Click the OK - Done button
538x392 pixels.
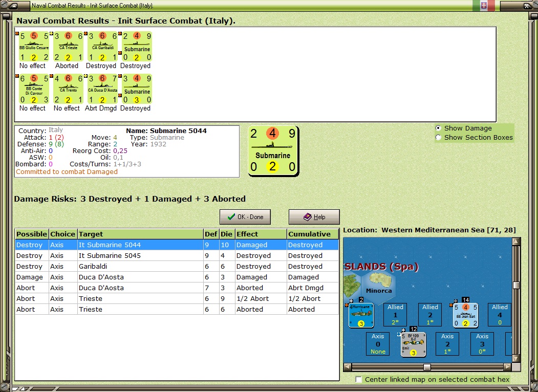pyautogui.click(x=245, y=217)
